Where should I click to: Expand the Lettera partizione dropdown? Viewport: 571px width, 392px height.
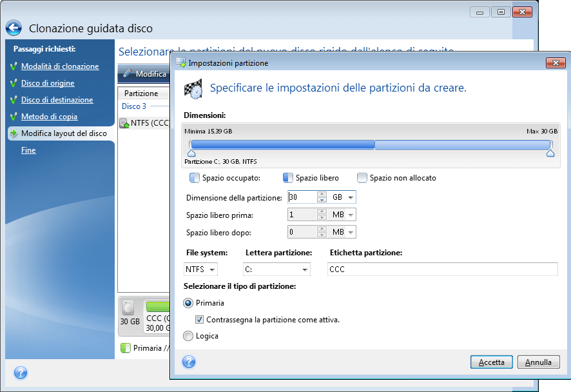[x=276, y=269]
